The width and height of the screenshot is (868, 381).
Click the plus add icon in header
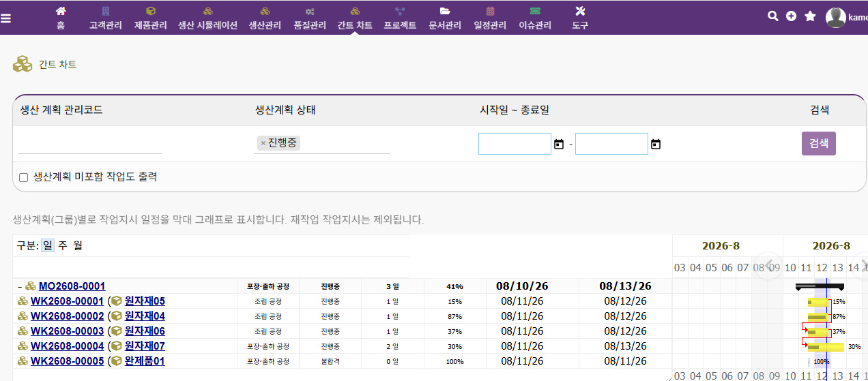(791, 16)
